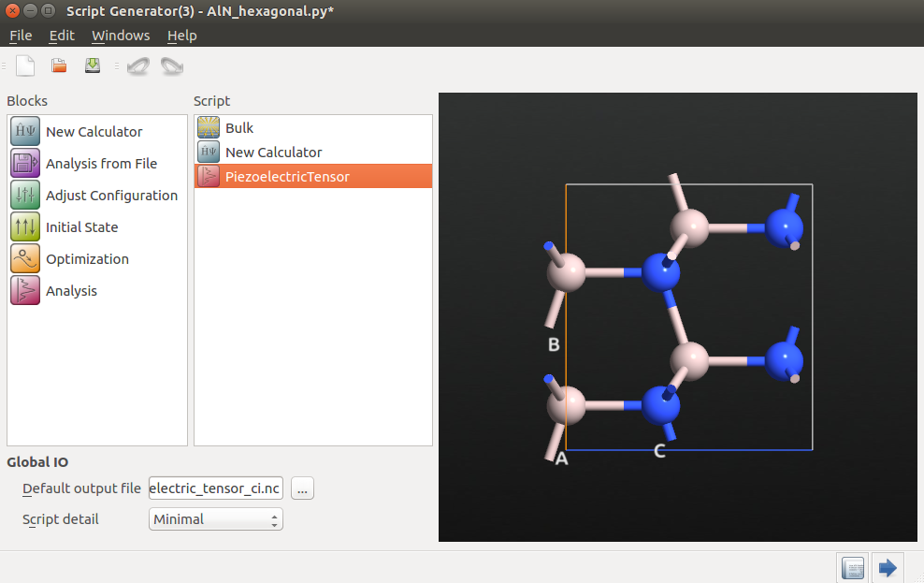Maximize the Script Generator window

[x=49, y=10]
